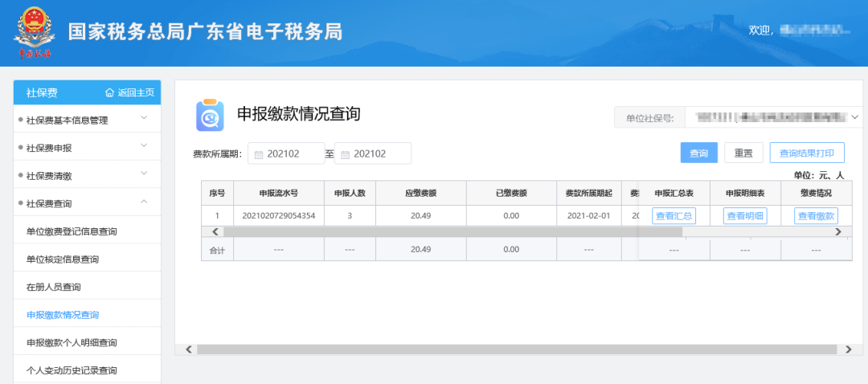Click 社保费基本信息管理 menu label
The image size is (868, 384).
67,120
